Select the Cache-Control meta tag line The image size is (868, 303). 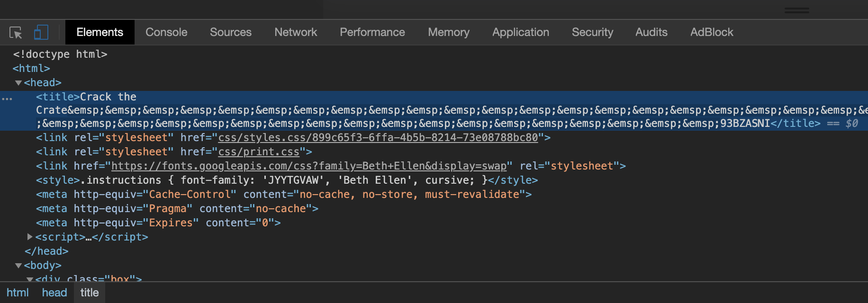[x=283, y=195]
